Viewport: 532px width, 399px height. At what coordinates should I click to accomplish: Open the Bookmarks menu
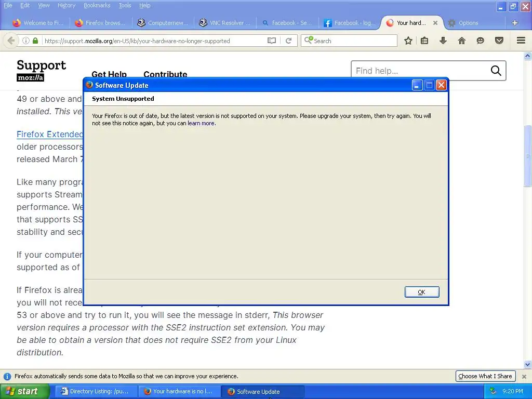pyautogui.click(x=97, y=5)
